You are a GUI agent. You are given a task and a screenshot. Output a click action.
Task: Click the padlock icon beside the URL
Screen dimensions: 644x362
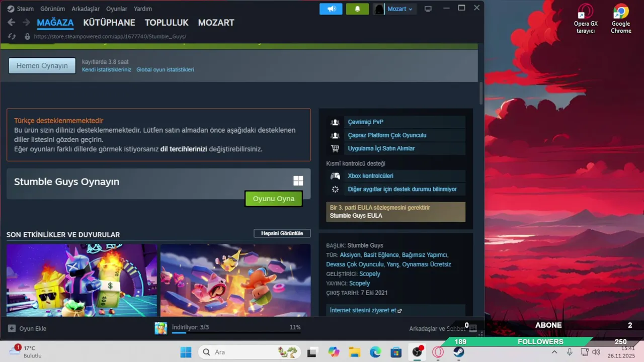click(27, 36)
